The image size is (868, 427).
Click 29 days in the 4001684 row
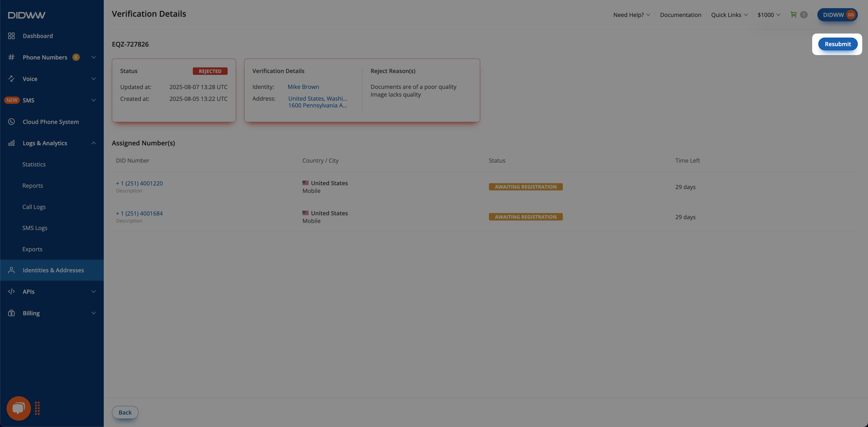click(685, 217)
